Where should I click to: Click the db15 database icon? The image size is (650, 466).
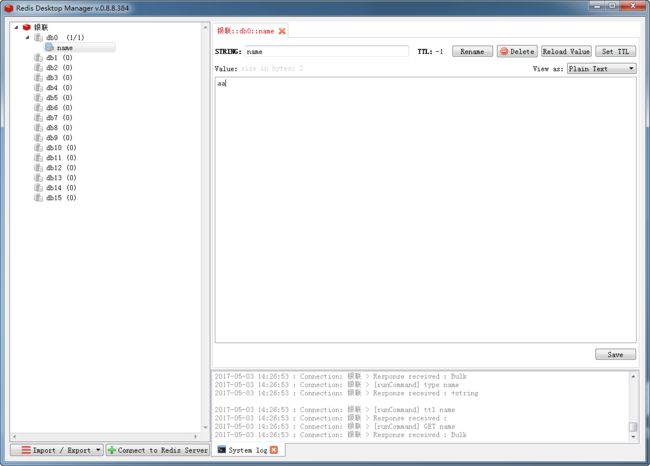coord(38,198)
